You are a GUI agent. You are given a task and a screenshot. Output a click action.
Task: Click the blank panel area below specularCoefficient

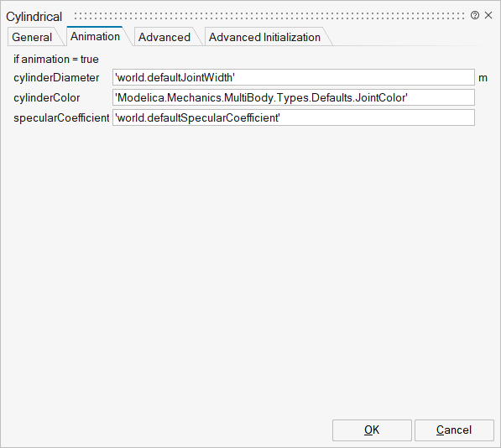(249, 268)
